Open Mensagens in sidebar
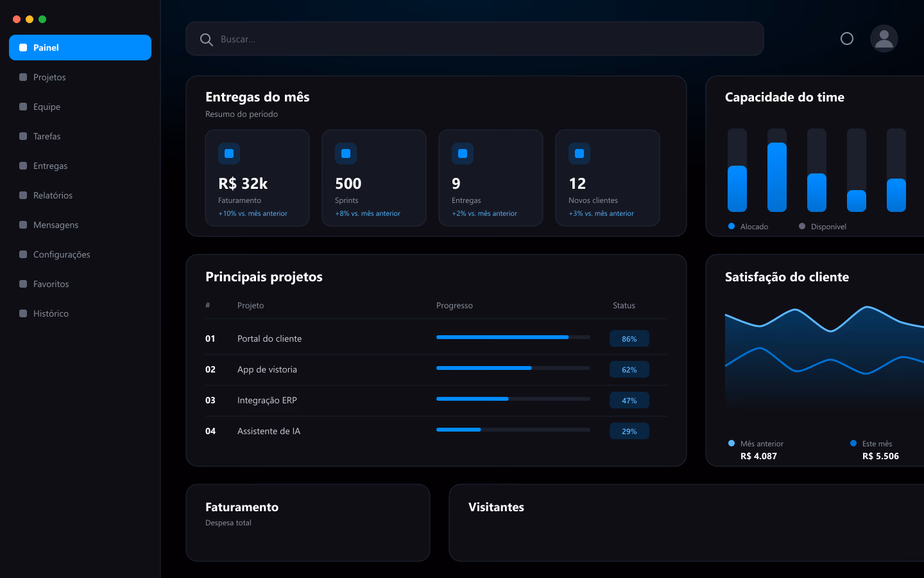The height and width of the screenshot is (578, 924). (x=80, y=225)
